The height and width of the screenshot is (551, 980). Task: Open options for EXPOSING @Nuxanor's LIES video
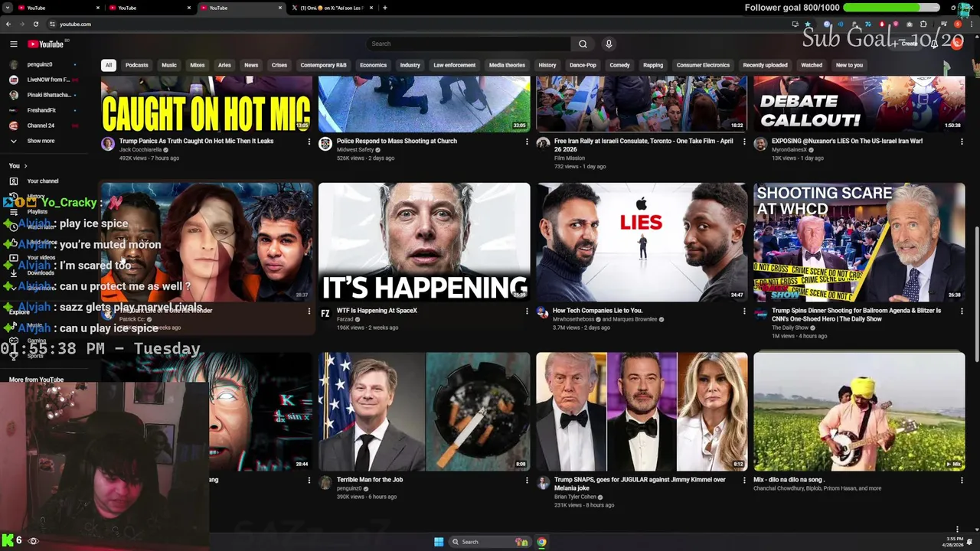point(962,142)
